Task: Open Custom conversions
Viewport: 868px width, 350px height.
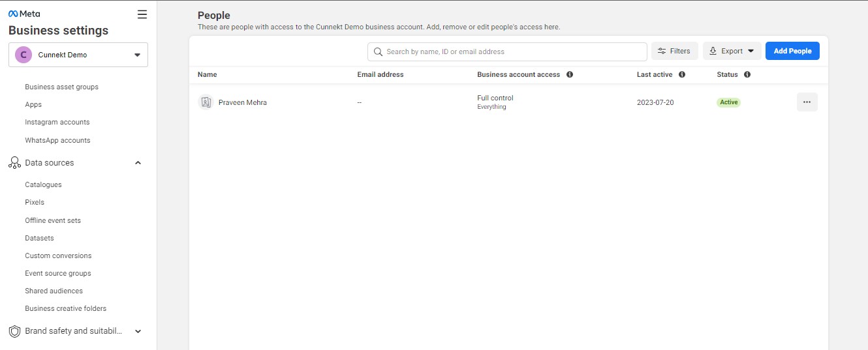Action: [58, 255]
